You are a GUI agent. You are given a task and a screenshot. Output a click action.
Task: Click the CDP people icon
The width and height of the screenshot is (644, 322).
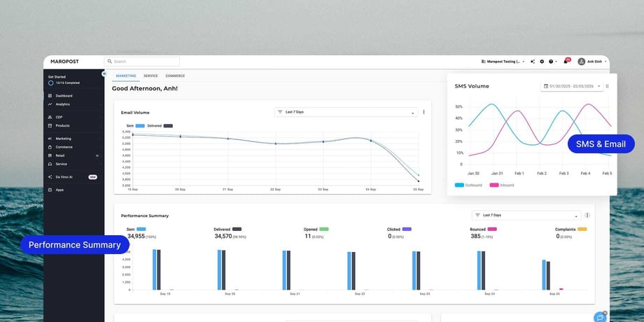[50, 117]
